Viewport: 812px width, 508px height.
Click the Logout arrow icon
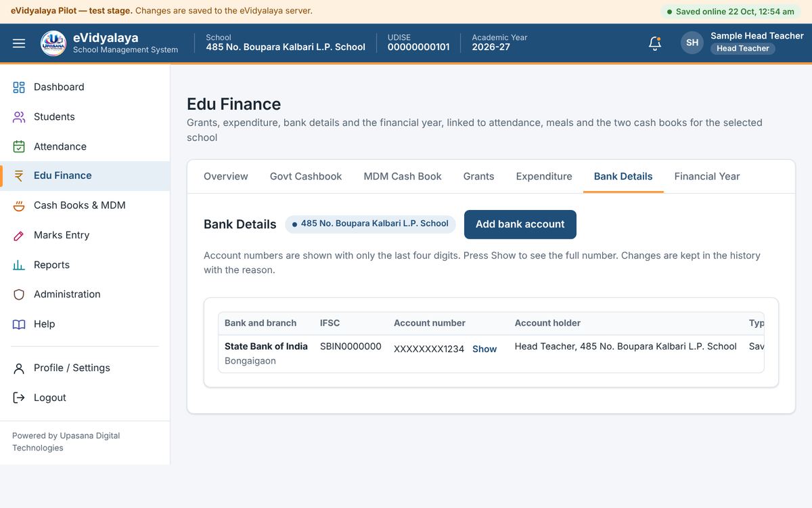(19, 398)
